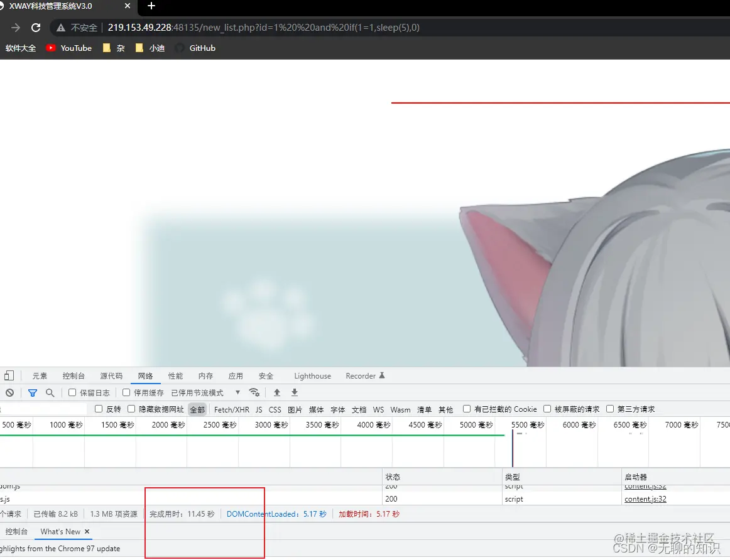The height and width of the screenshot is (560, 730).
Task: Open the Recorder panel
Action: (x=365, y=376)
